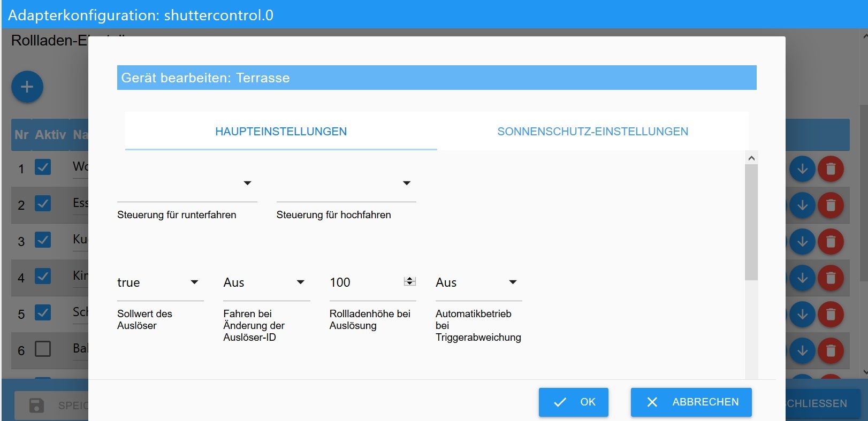
Task: Open the Sonnenschutz-Einstellungen tab
Action: (592, 131)
